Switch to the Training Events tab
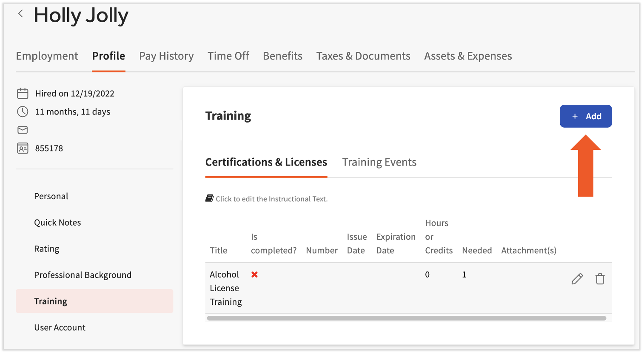Viewport: 644px width, 355px height. point(379,162)
